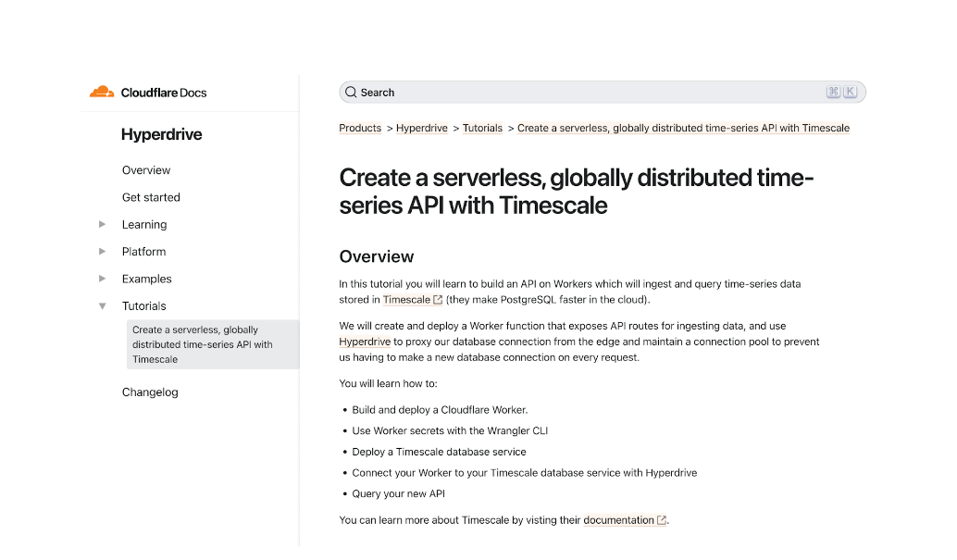Click the Cloudflare cloud logo icon
Viewport: 957px width, 560px height.
(101, 92)
